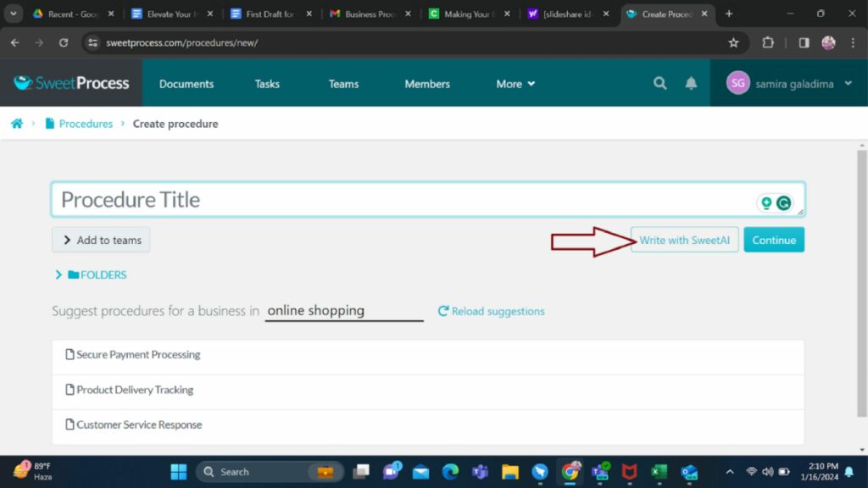Open the browser extensions puzzle icon

click(x=768, y=42)
